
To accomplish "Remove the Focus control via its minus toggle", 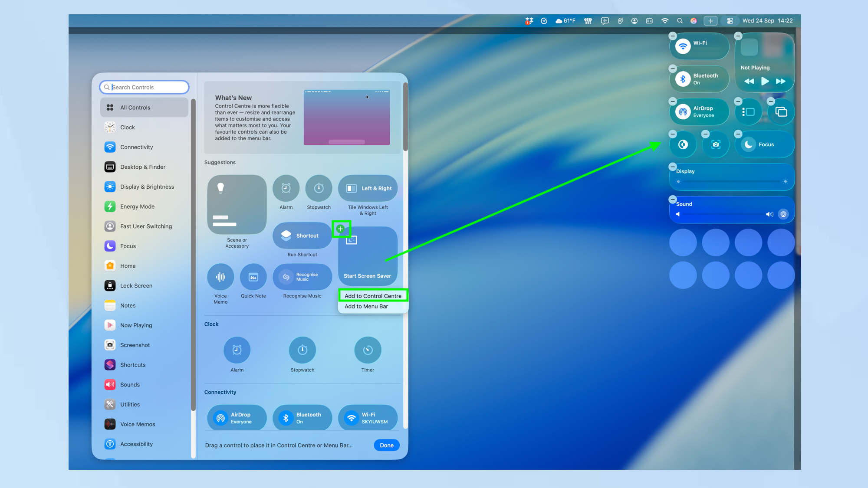I will [738, 134].
